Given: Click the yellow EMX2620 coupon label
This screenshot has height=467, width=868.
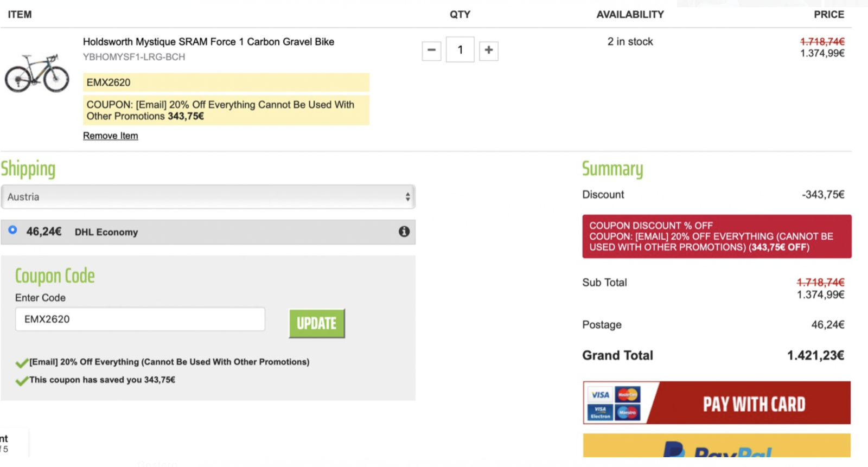Looking at the screenshot, I should [x=226, y=82].
